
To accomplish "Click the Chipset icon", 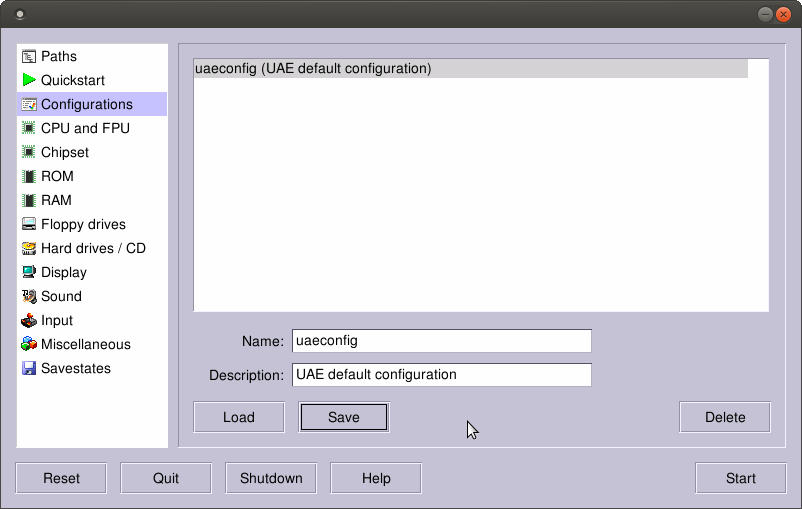I will pyautogui.click(x=29, y=153).
